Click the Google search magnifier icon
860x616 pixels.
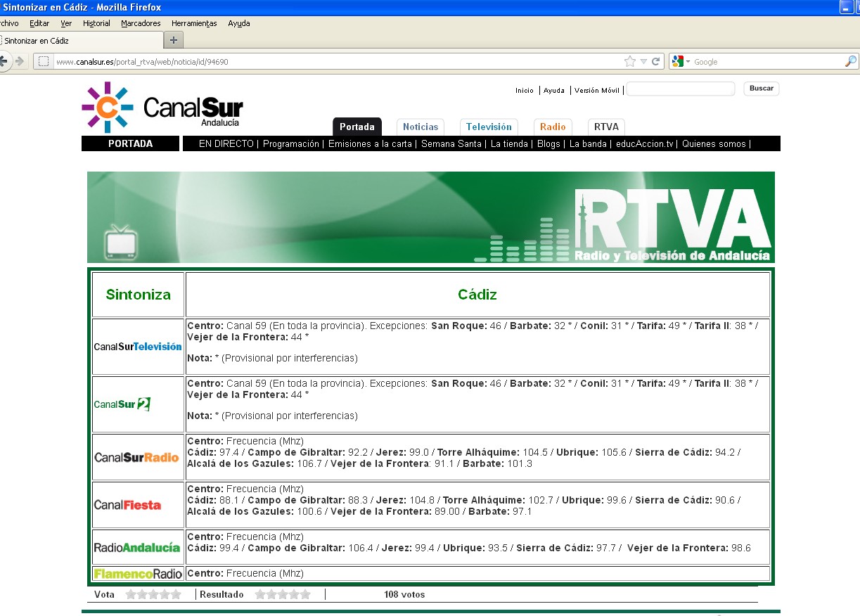[x=850, y=62]
